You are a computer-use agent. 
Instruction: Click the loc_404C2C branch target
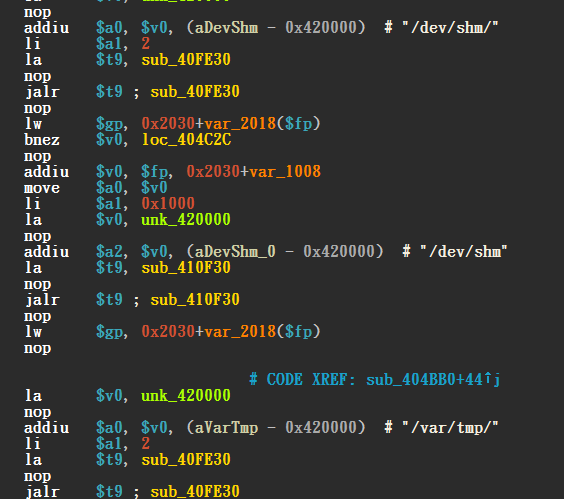click(186, 140)
